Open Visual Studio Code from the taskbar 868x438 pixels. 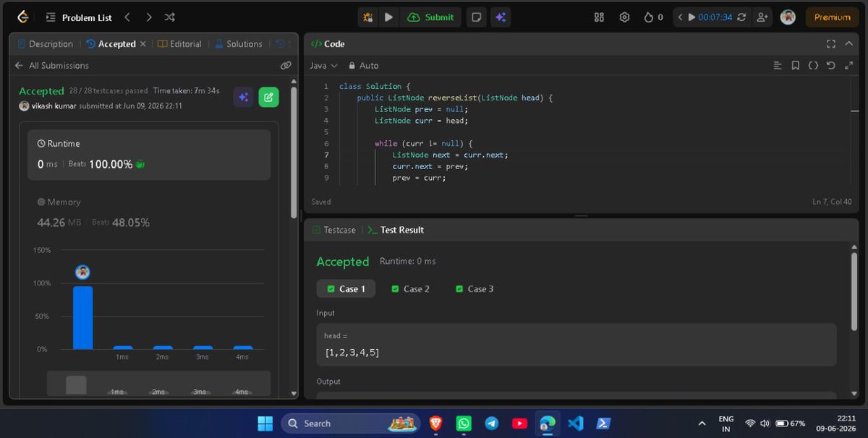(576, 424)
